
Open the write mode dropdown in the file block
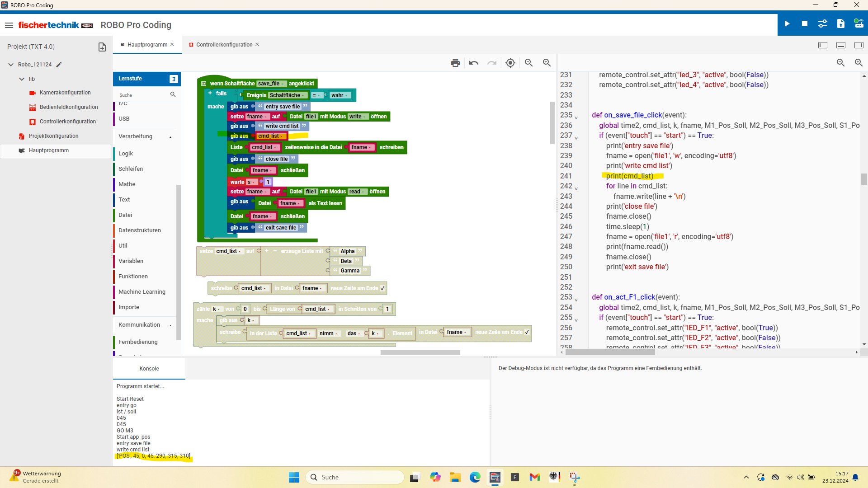357,117
